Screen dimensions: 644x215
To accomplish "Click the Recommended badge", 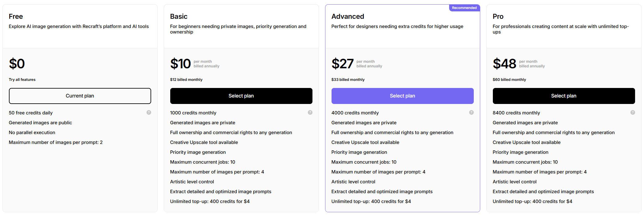I will tap(464, 8).
